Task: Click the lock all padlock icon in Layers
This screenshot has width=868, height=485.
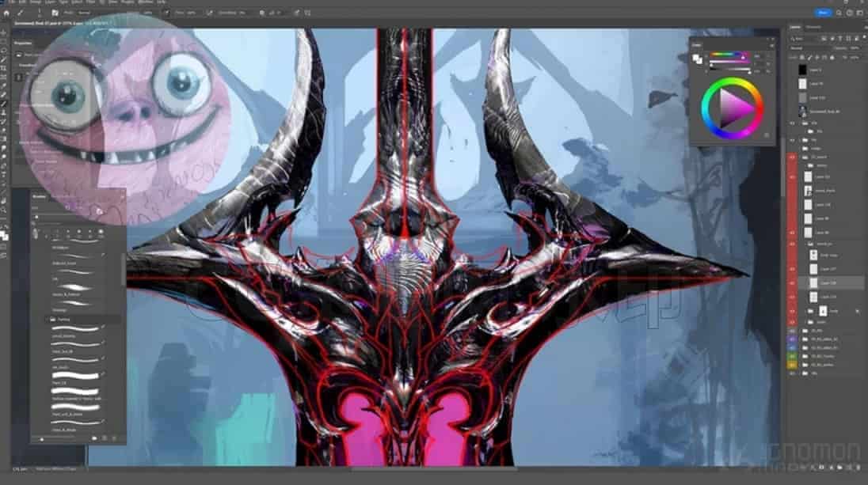Action: point(832,58)
